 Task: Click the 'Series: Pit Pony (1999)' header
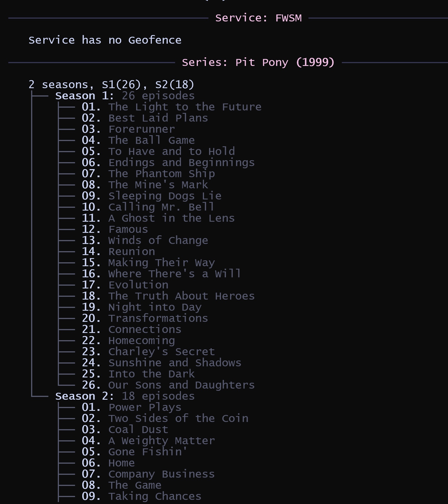click(x=258, y=63)
